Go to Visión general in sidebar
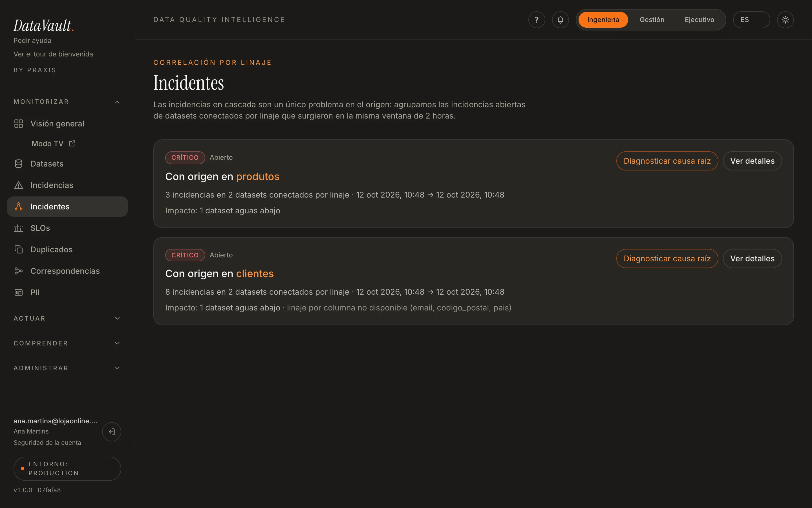 67,124
